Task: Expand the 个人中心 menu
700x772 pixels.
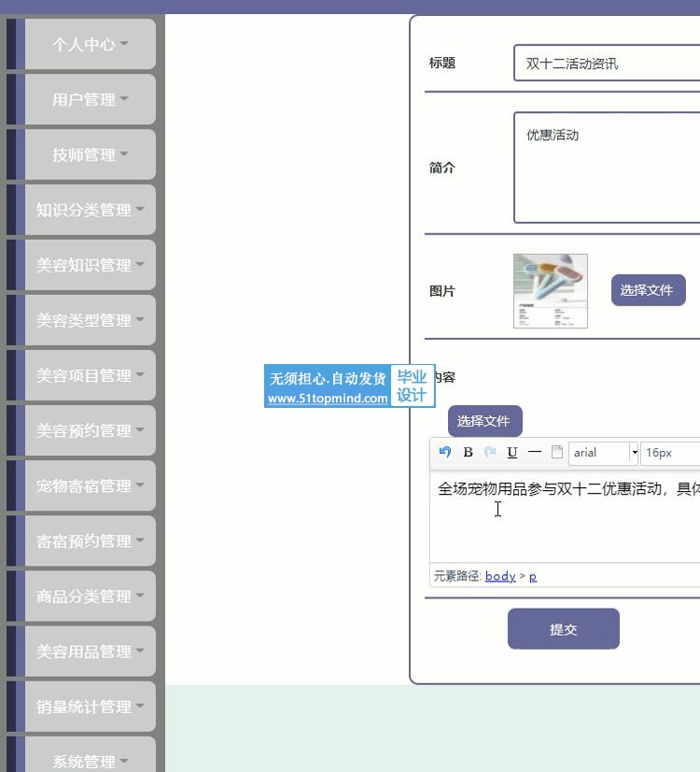Action: click(91, 44)
